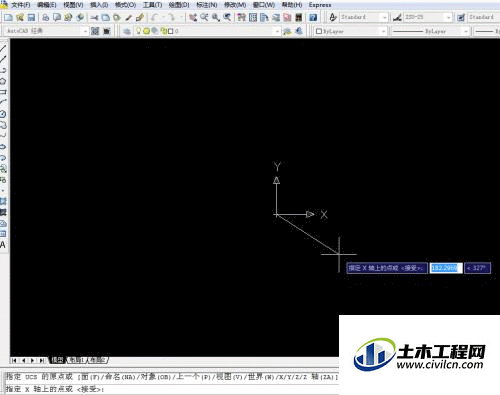The width and height of the screenshot is (500, 395).
Task: Toggle layer freeze sun icon
Action: click(146, 31)
